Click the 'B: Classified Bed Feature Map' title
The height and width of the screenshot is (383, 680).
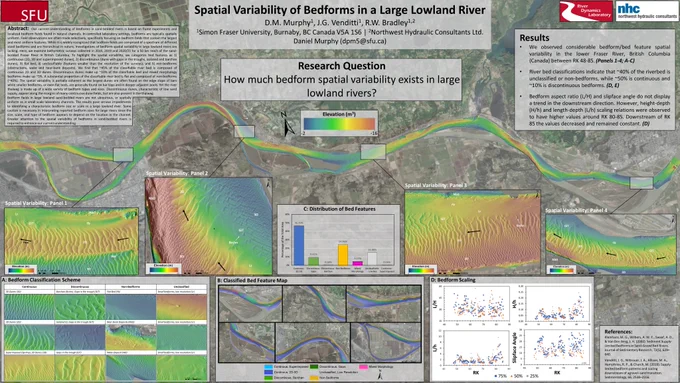[x=252, y=280]
